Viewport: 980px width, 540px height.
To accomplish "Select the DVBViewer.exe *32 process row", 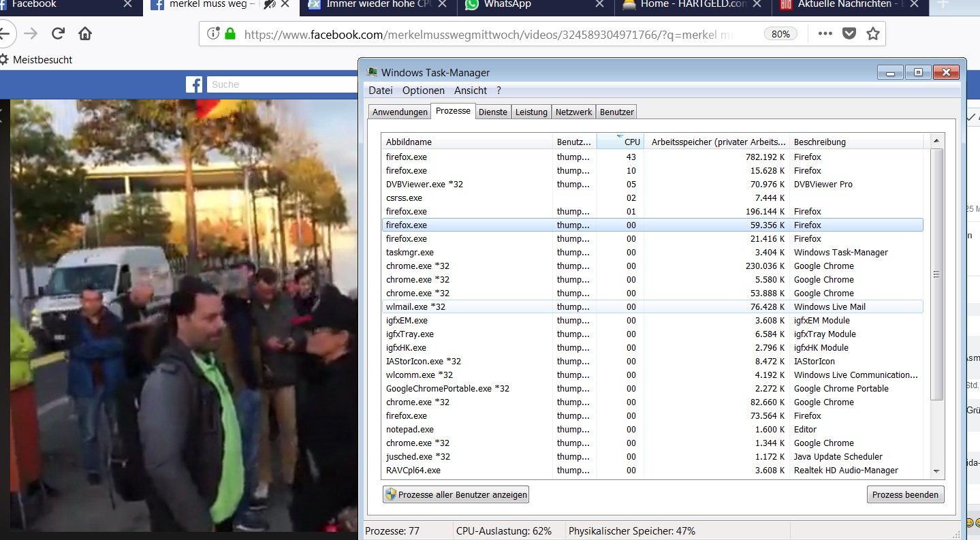I will pyautogui.click(x=467, y=185).
